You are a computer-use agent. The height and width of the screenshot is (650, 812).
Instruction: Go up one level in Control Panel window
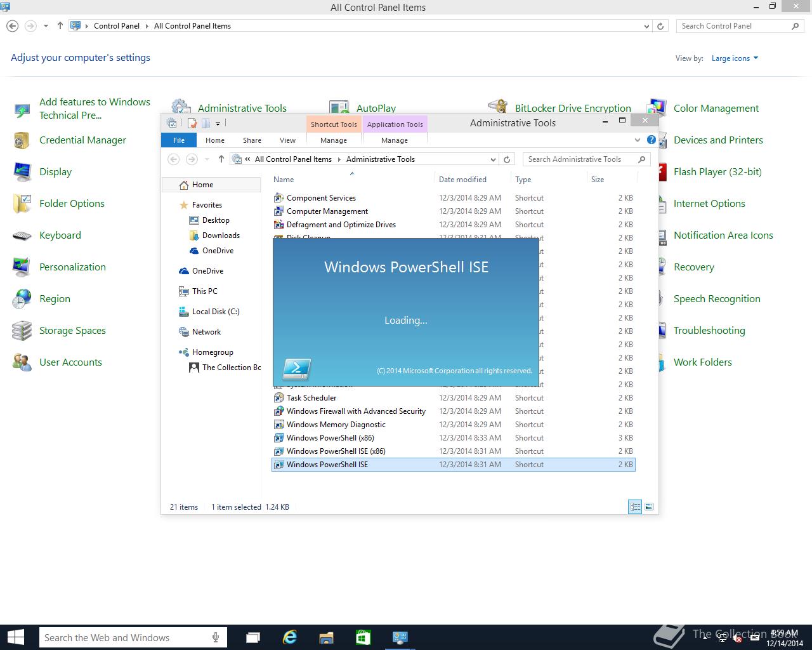click(x=60, y=26)
